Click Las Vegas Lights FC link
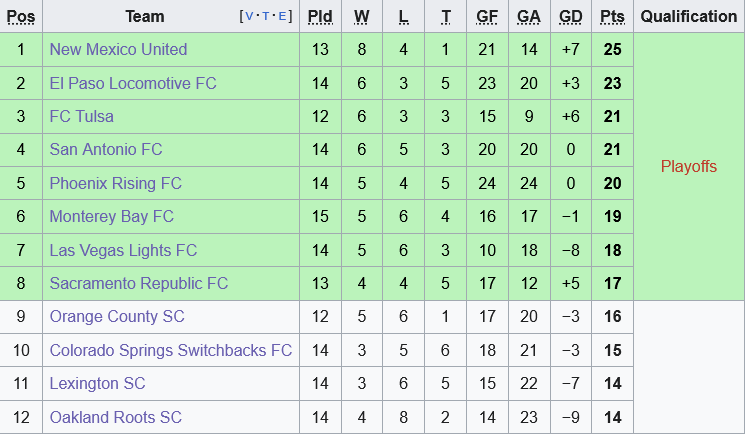Viewport: 748px width, 436px height. (x=123, y=250)
